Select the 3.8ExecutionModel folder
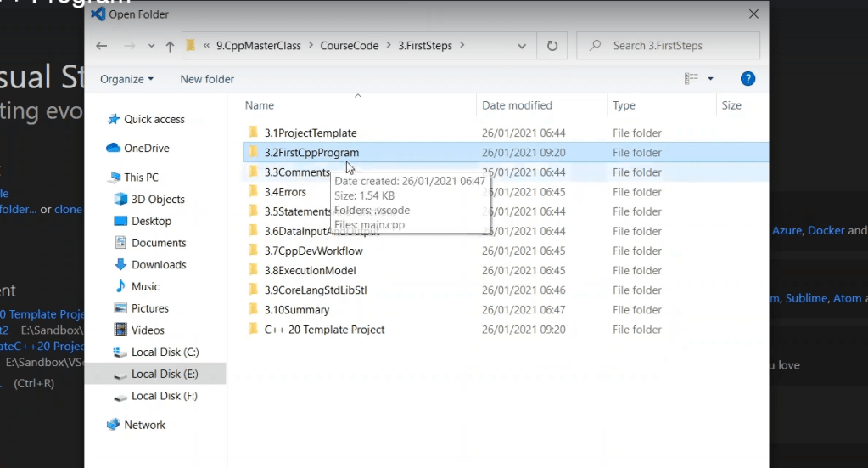 coord(310,270)
